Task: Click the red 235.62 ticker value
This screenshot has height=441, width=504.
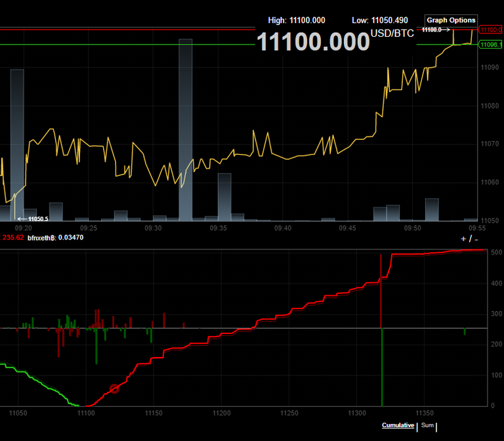Action: (x=12, y=238)
